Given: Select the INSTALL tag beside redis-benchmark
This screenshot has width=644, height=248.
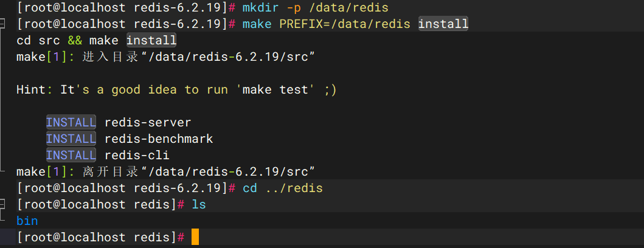Looking at the screenshot, I should 71,139.
